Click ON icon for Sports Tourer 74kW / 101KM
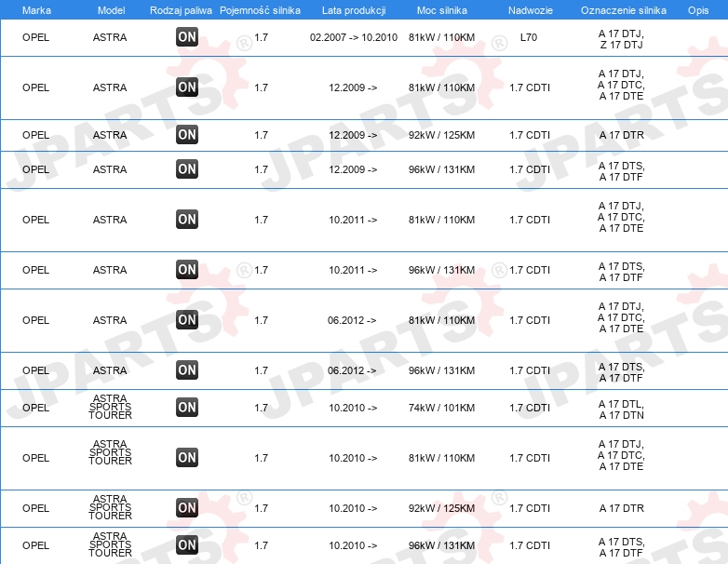 coord(187,407)
